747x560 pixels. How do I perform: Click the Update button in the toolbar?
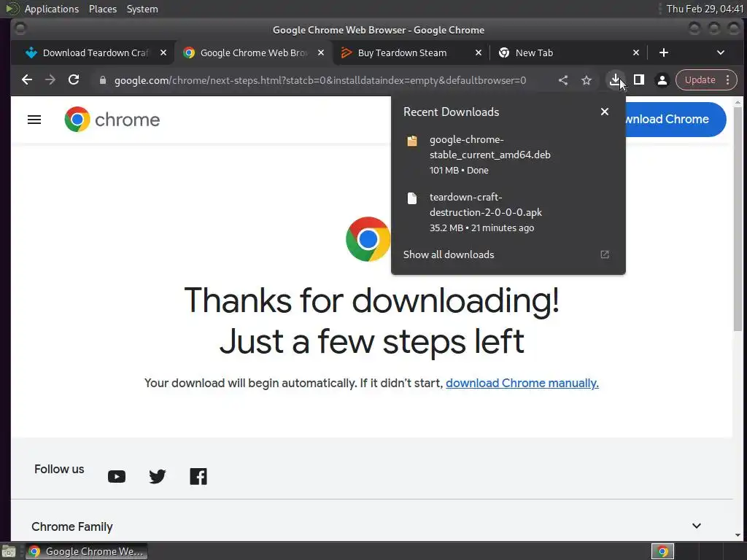pyautogui.click(x=700, y=80)
